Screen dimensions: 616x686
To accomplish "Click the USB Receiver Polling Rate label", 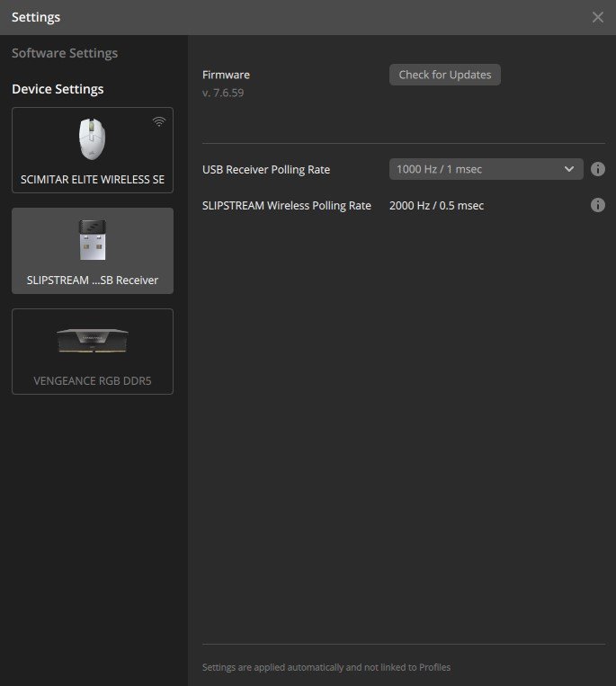I will pyautogui.click(x=266, y=170).
